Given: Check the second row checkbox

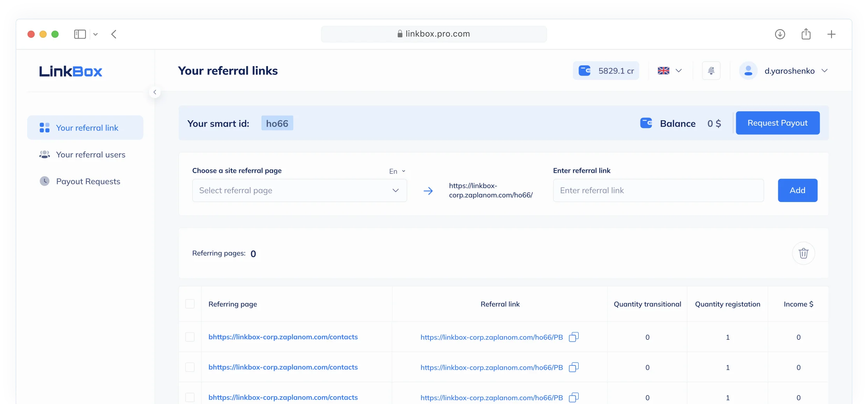Looking at the screenshot, I should click(190, 367).
